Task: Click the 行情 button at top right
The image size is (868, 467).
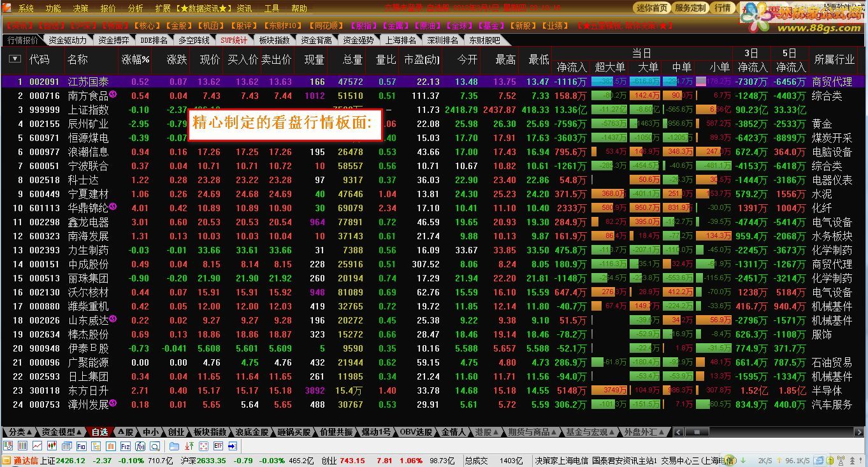Action: [x=722, y=8]
